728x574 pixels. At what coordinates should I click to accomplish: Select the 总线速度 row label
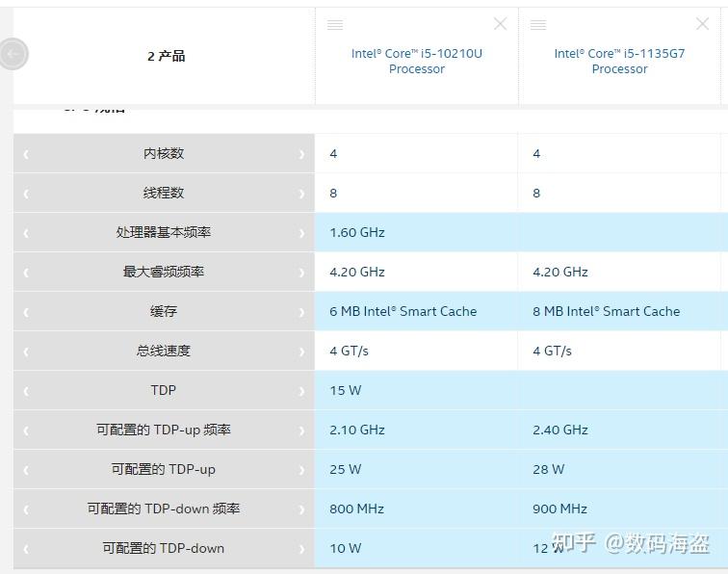coord(164,351)
